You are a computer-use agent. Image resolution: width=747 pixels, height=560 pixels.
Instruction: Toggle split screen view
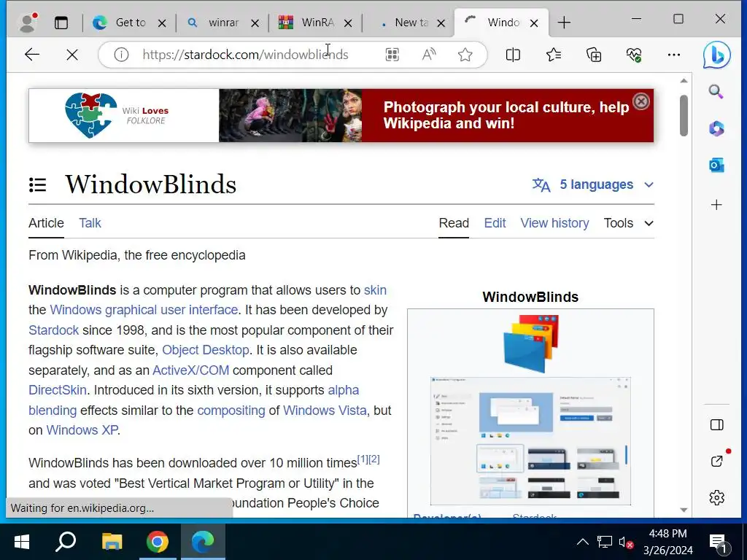tap(513, 55)
